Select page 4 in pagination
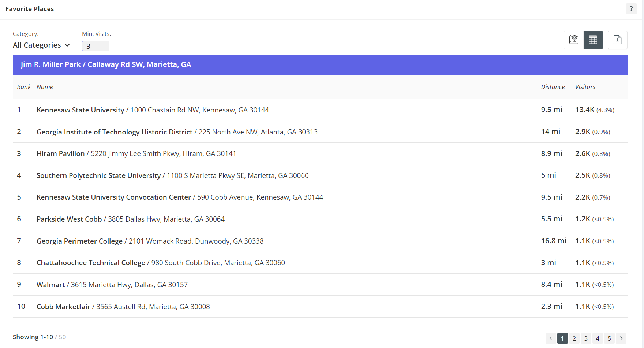 (598, 338)
